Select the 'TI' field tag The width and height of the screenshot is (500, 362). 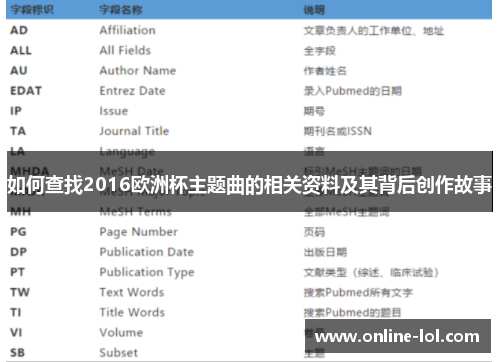pyautogui.click(x=16, y=312)
